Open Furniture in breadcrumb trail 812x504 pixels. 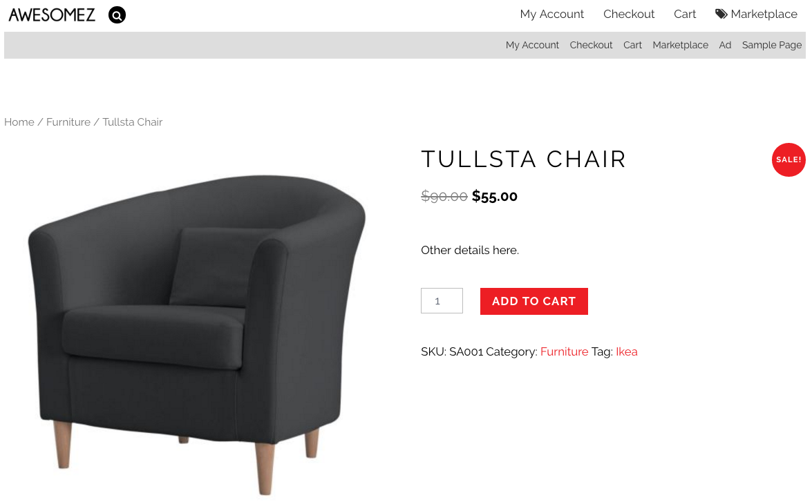(68, 122)
